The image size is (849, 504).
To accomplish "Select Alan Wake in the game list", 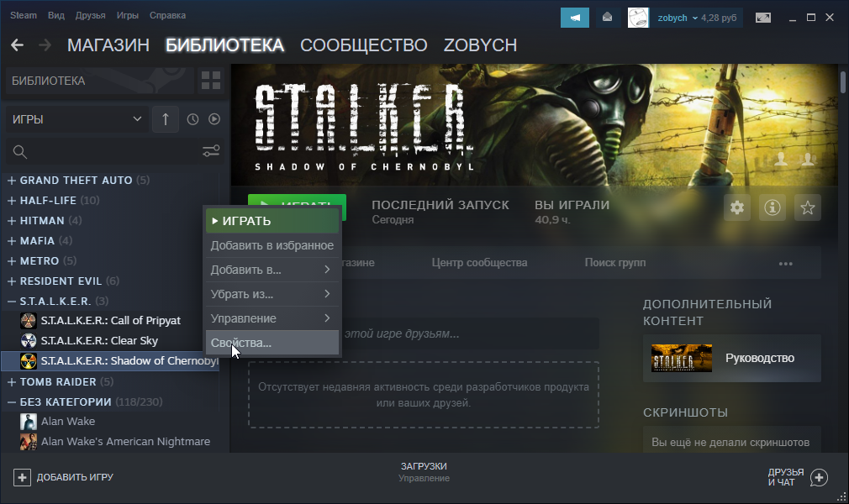I will pos(68,421).
